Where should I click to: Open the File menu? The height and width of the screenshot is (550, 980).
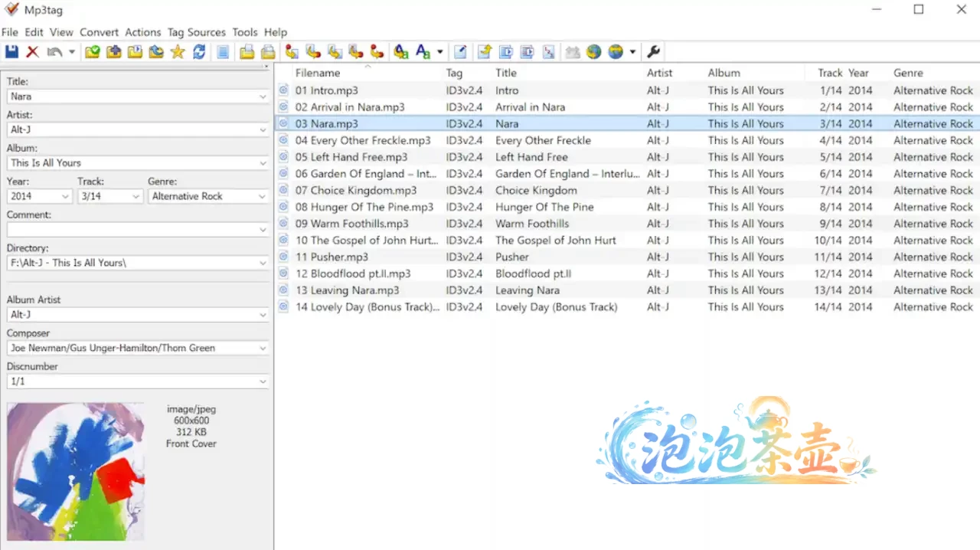9,32
